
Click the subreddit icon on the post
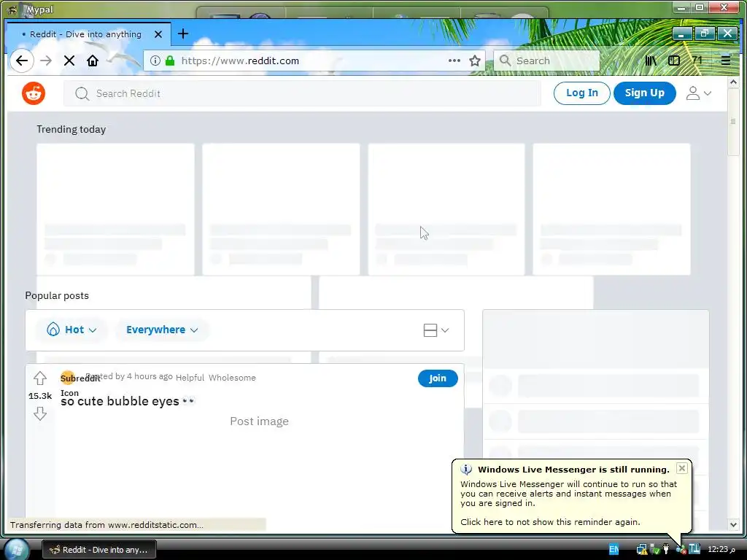68,378
